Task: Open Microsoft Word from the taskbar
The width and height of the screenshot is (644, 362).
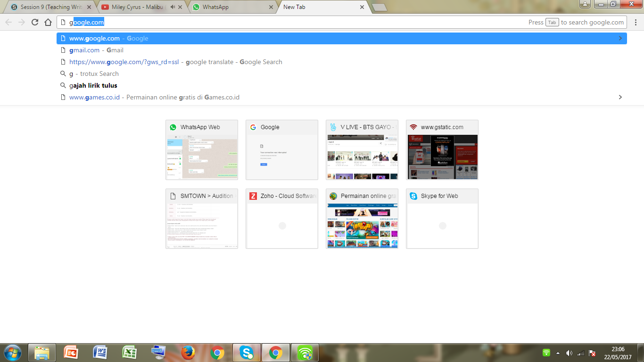Action: click(x=100, y=353)
